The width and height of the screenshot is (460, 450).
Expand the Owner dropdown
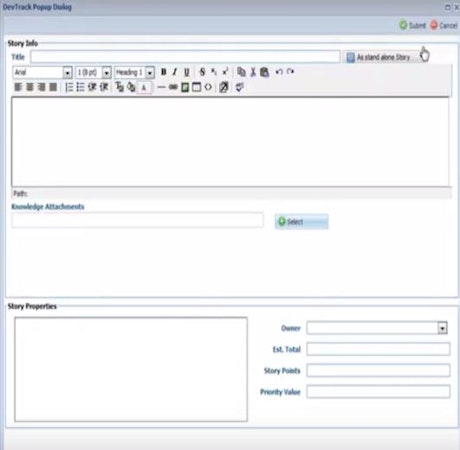pyautogui.click(x=442, y=328)
